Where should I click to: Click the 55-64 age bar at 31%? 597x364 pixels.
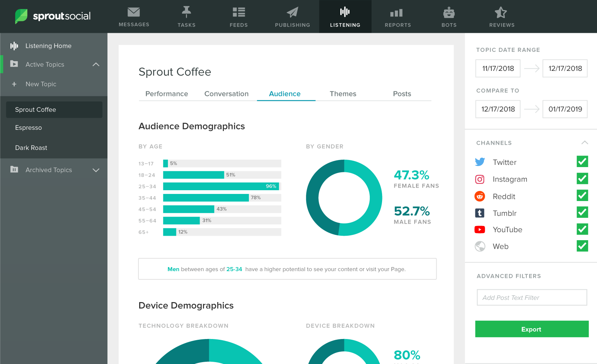[181, 220]
